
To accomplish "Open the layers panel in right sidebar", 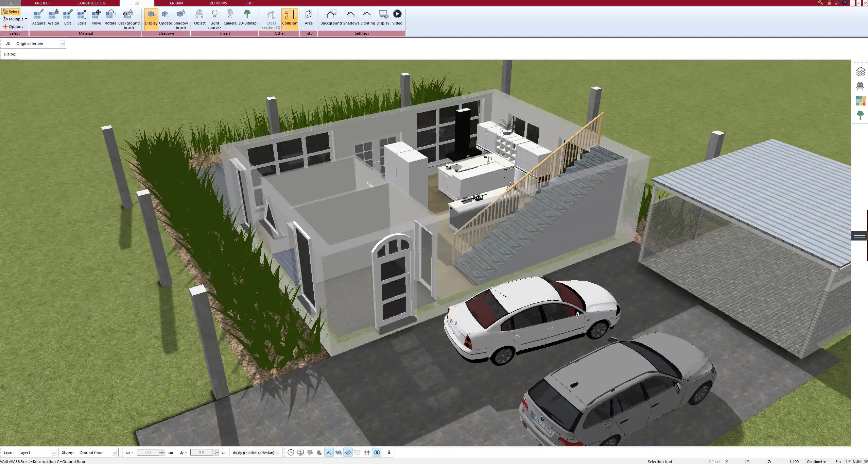I will pos(860,72).
